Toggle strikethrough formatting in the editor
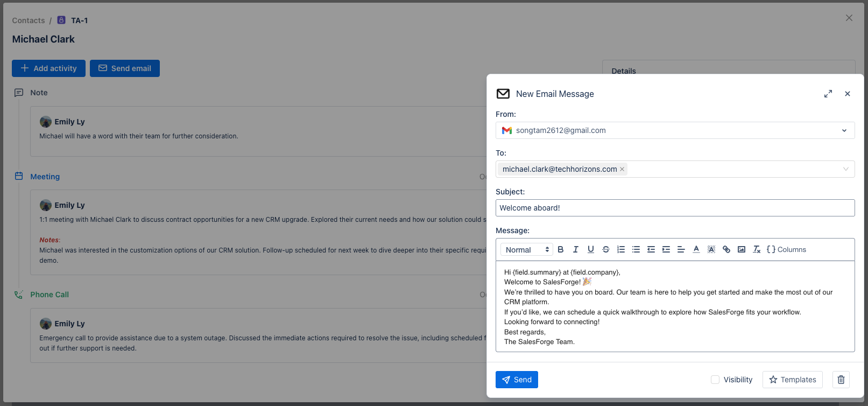 606,249
